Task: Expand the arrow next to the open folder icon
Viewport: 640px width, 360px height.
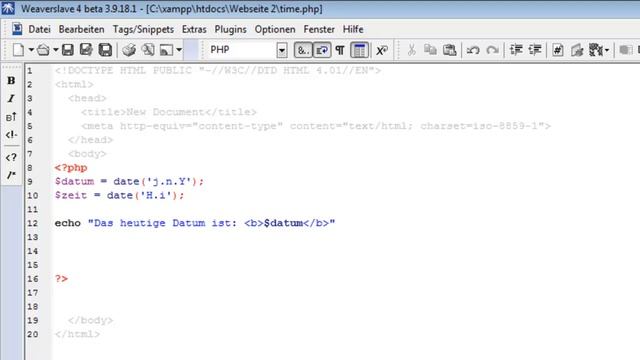Action: click(x=56, y=50)
